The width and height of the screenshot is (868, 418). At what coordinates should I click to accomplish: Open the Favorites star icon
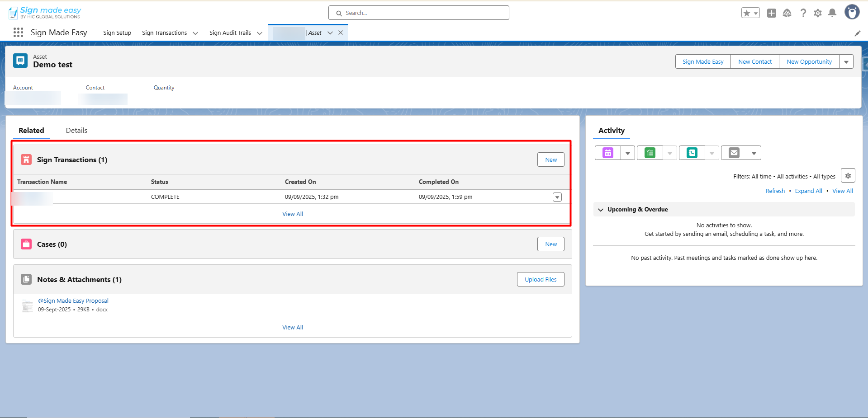747,13
